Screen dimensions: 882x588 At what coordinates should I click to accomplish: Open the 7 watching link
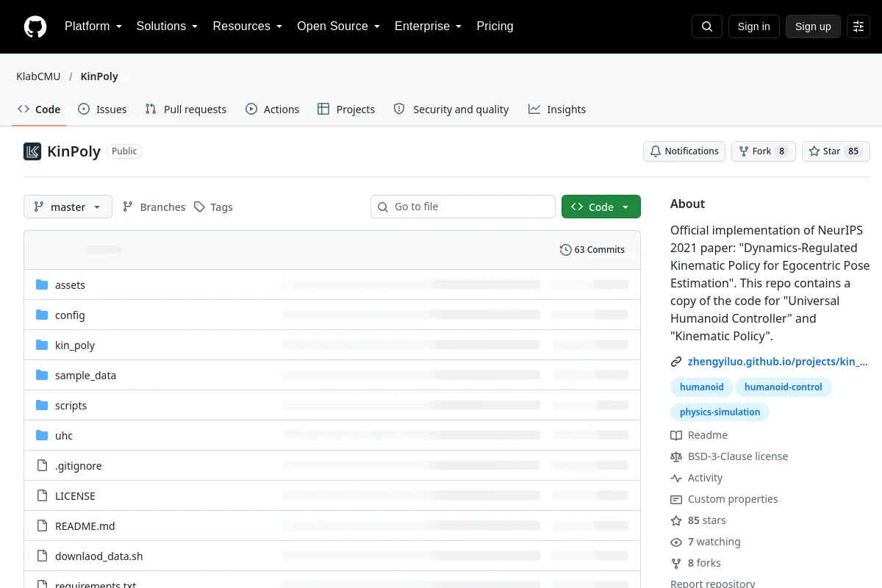click(x=714, y=542)
